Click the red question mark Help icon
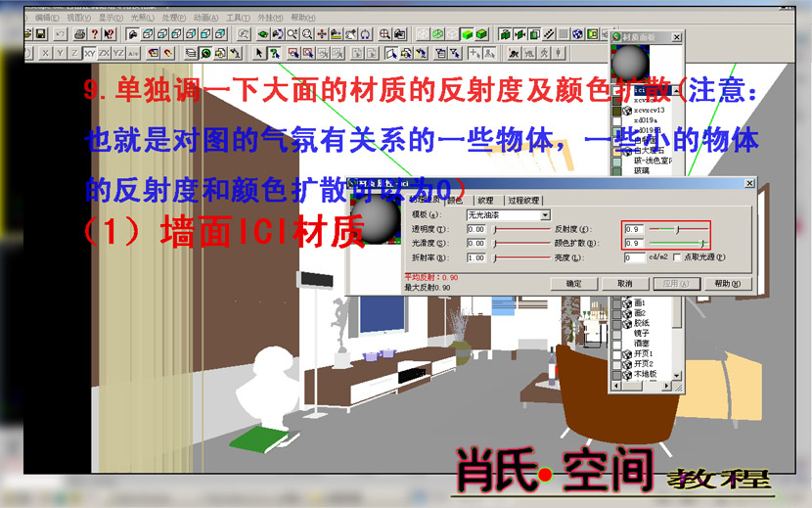The image size is (812, 508). click(94, 34)
